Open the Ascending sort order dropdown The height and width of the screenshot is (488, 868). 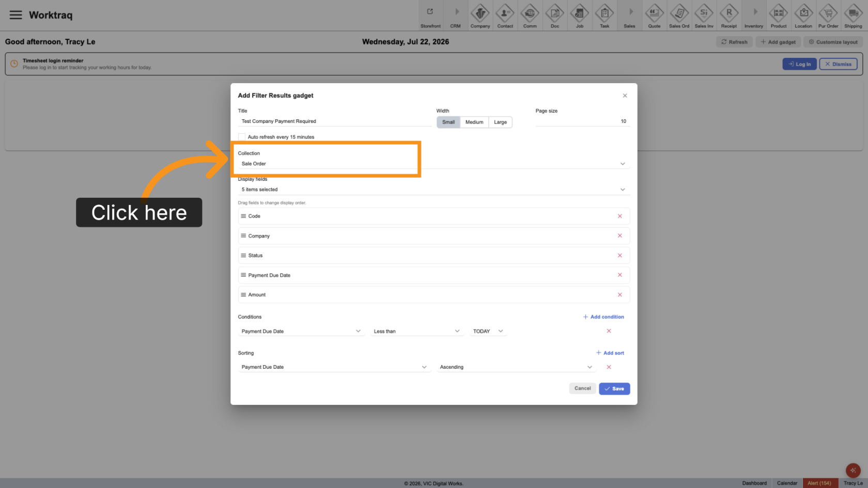(516, 367)
